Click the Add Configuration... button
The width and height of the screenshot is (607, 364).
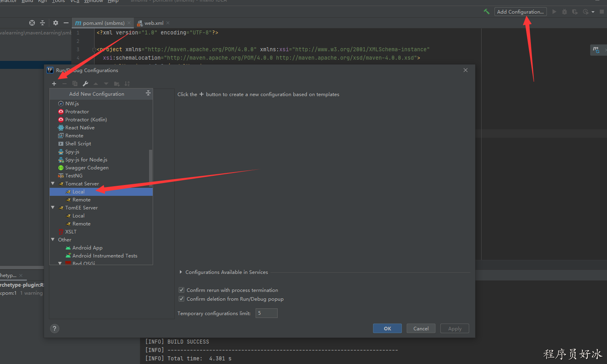click(520, 12)
